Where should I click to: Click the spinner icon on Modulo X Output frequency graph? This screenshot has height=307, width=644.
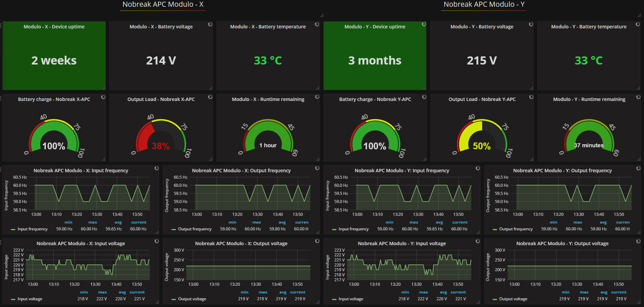317,168
